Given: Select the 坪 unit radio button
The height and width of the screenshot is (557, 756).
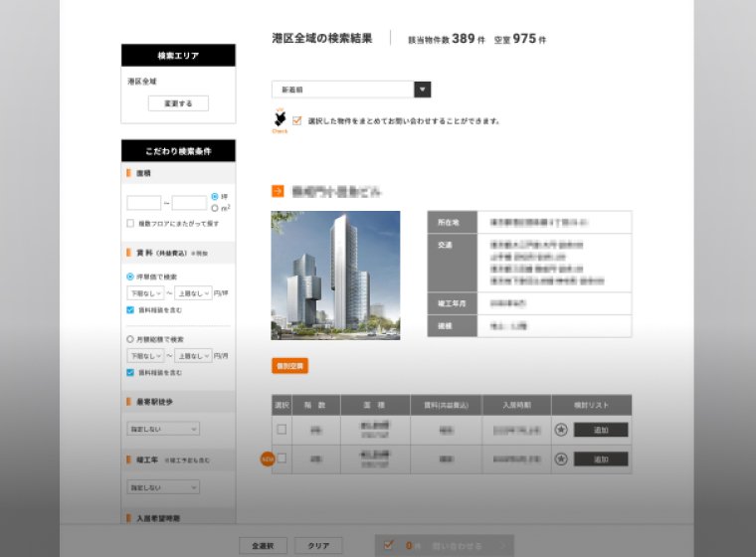Looking at the screenshot, I should [215, 196].
